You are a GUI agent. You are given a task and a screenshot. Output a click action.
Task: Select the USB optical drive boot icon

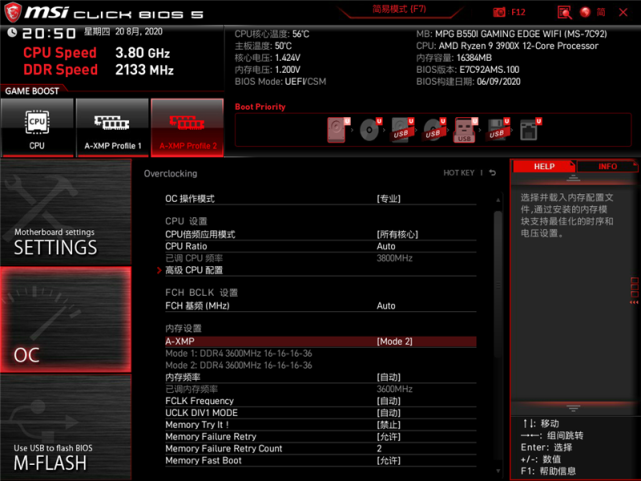[434, 130]
